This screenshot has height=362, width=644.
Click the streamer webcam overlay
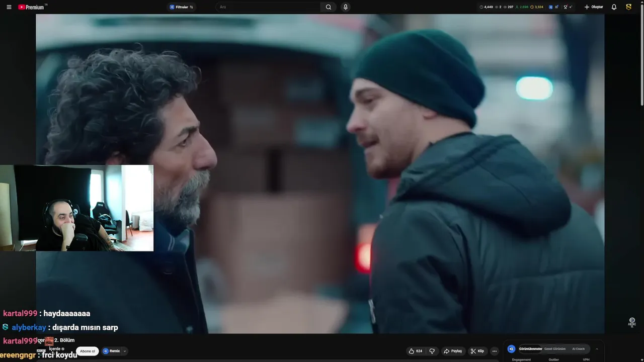click(x=76, y=208)
